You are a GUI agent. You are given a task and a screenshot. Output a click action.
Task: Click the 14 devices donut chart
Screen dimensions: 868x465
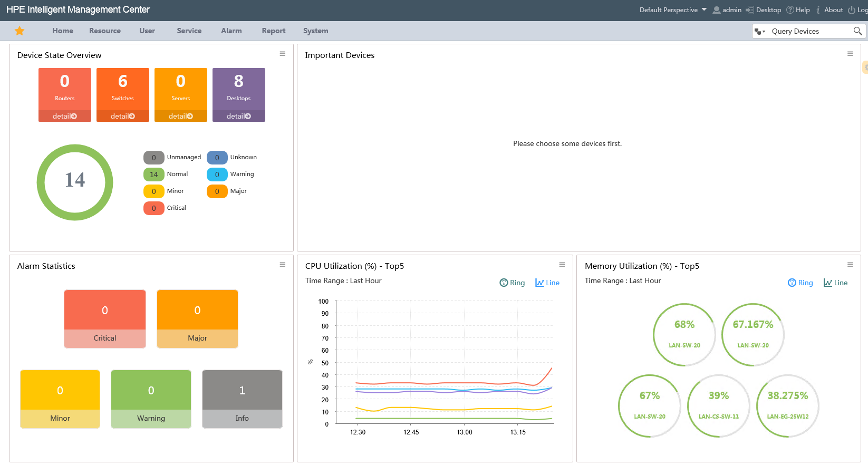(x=75, y=182)
